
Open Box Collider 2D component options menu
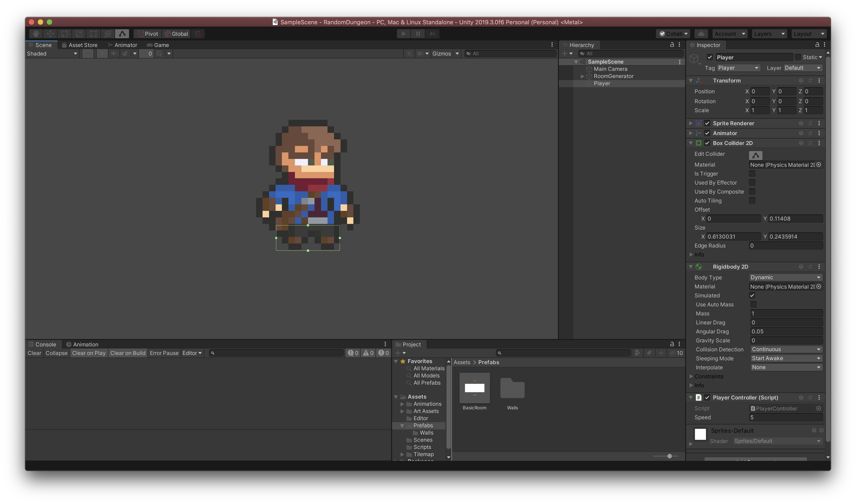(819, 143)
